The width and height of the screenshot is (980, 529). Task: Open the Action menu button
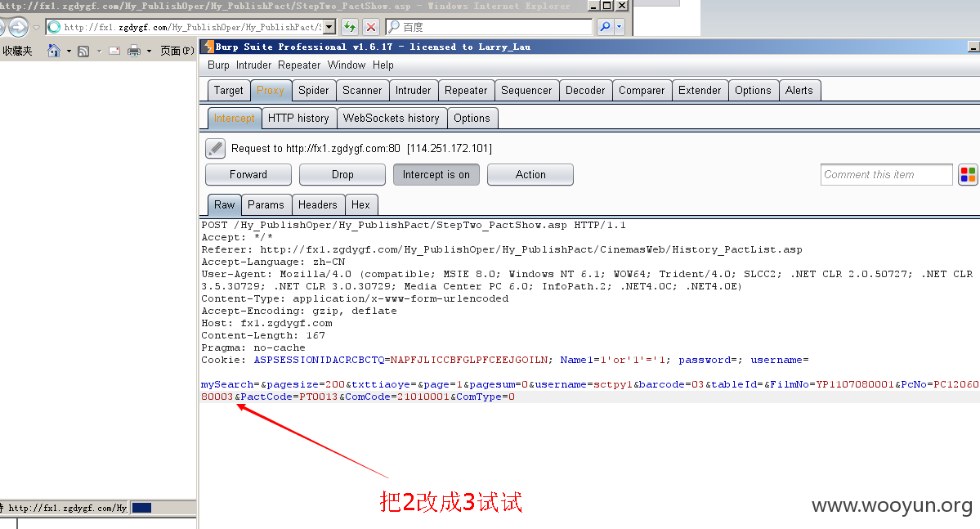click(x=530, y=174)
